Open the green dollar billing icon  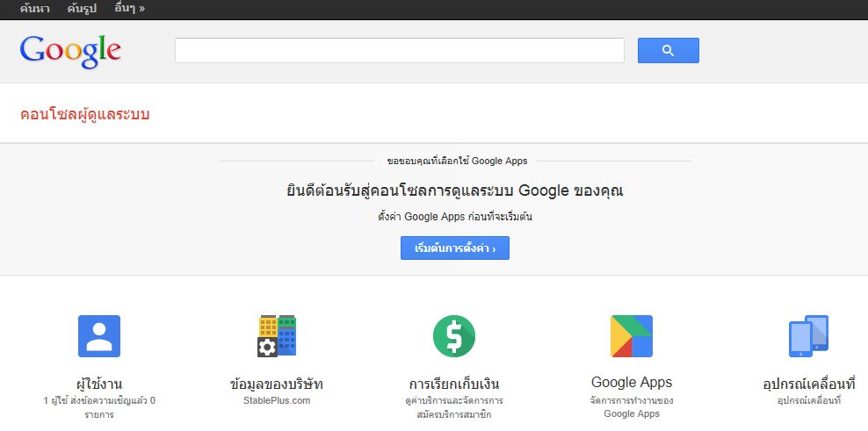(x=454, y=336)
